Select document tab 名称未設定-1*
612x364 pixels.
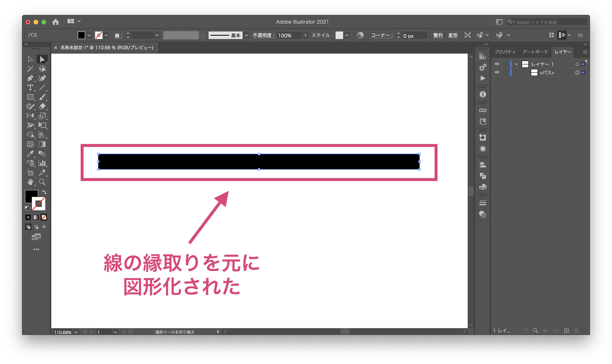coord(107,48)
